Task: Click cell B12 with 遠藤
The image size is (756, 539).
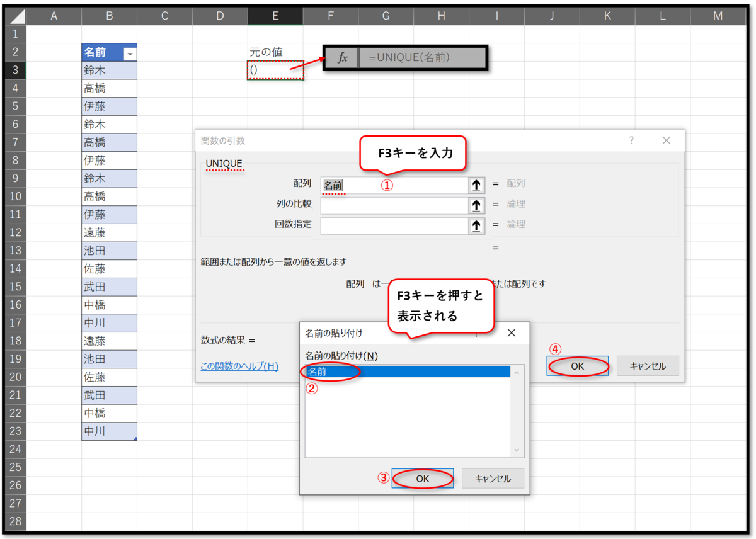Action: click(x=109, y=232)
